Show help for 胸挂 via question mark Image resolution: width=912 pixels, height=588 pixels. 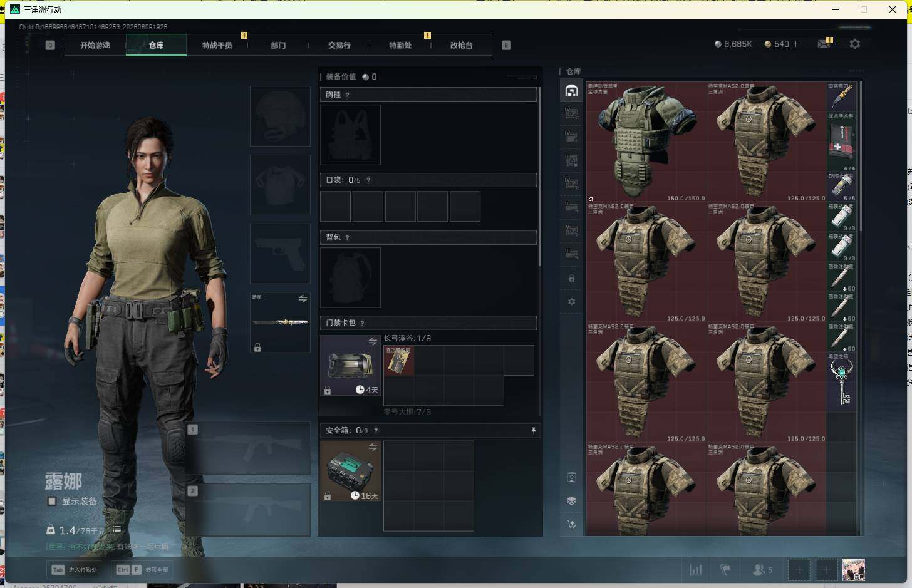[x=347, y=95]
